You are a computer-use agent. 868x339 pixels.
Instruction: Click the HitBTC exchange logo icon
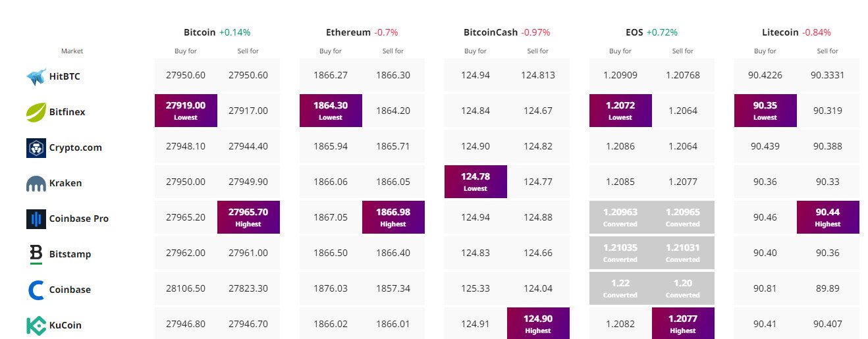click(36, 76)
